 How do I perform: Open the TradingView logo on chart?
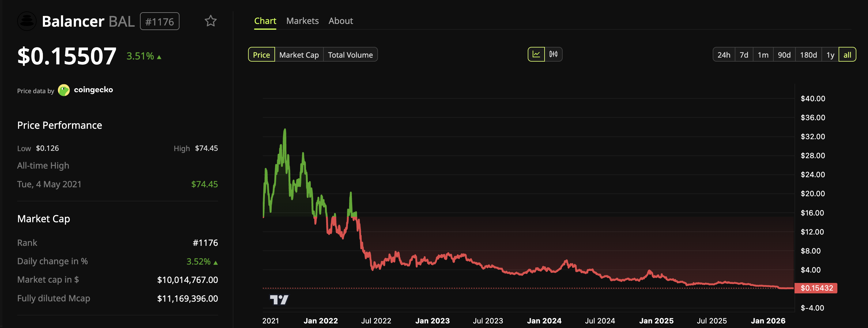[279, 299]
